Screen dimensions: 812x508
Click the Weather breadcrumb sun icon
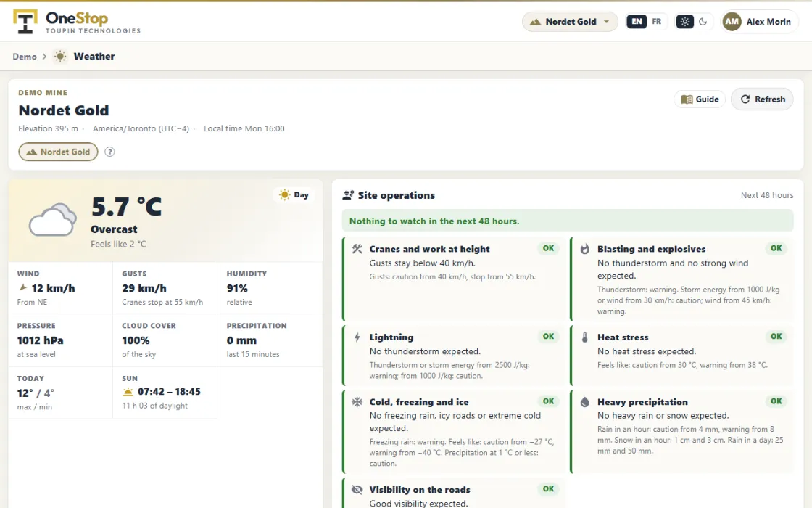click(61, 57)
